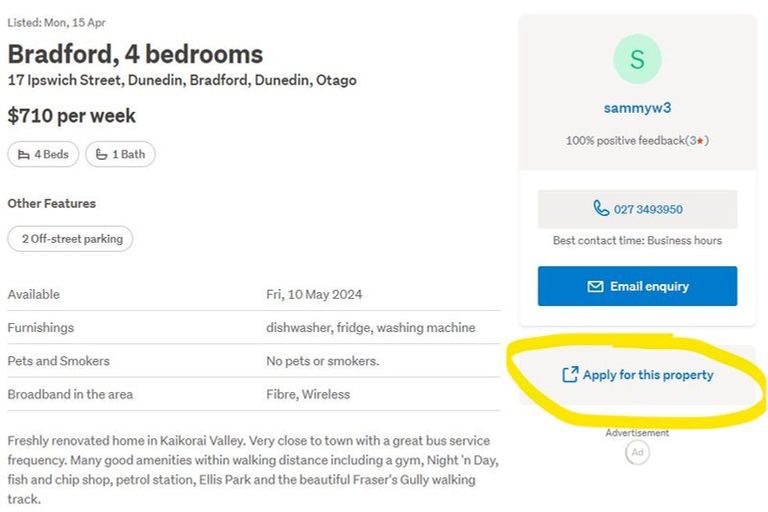Click the Ad badge under Advertisement
This screenshot has height=512, width=768.
637,452
